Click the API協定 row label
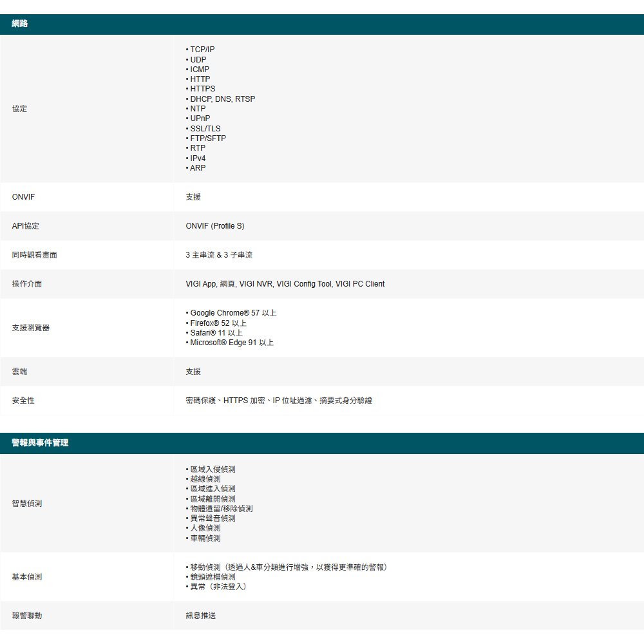The width and height of the screenshot is (644, 644). [26, 226]
